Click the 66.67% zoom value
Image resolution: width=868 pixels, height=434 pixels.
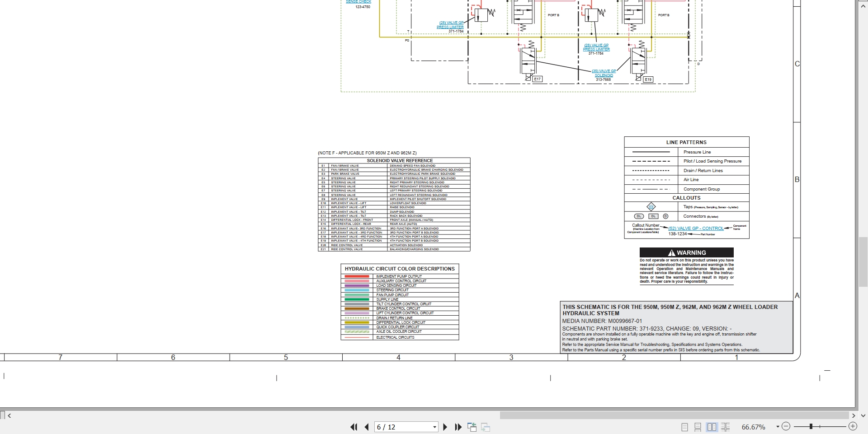tap(753, 427)
